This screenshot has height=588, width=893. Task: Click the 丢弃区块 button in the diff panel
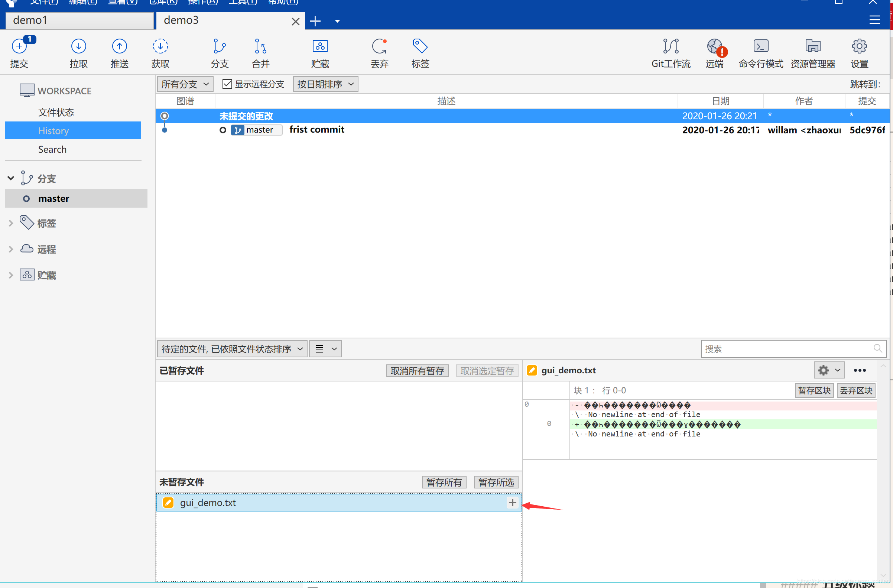(x=856, y=391)
